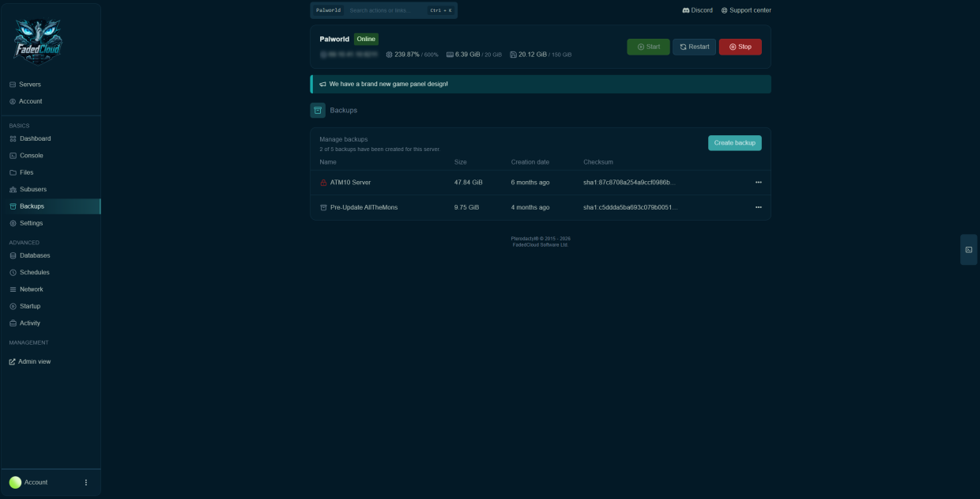Image resolution: width=980 pixels, height=499 pixels.
Task: Click the sha1:c5ddda5ba693c079b0051 checksum
Action: 631,207
